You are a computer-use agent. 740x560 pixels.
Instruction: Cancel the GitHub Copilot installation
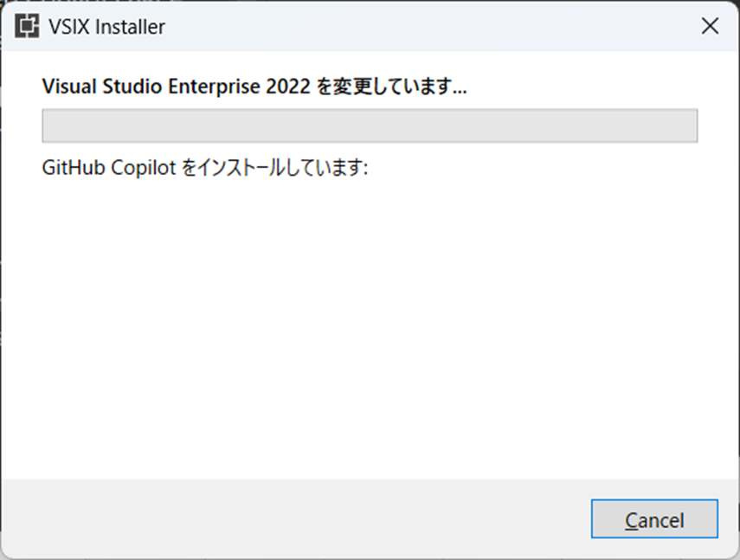pos(654,519)
